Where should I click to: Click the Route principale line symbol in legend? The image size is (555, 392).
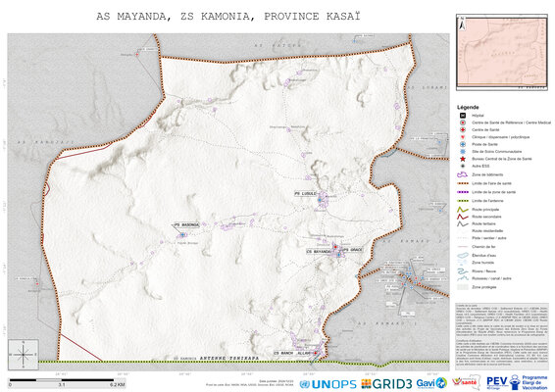click(462, 210)
